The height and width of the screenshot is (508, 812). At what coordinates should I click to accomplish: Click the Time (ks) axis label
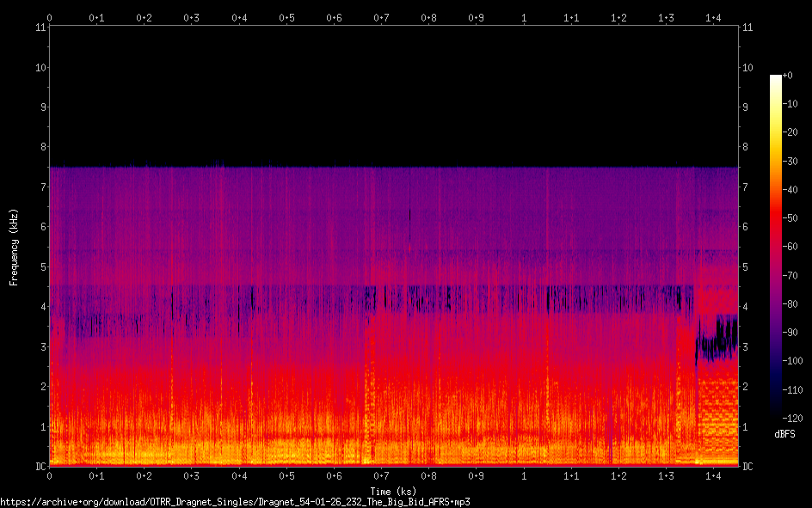pyautogui.click(x=394, y=491)
